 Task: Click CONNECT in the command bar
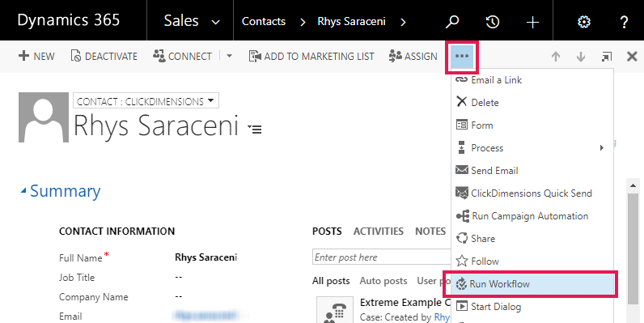[x=182, y=56]
